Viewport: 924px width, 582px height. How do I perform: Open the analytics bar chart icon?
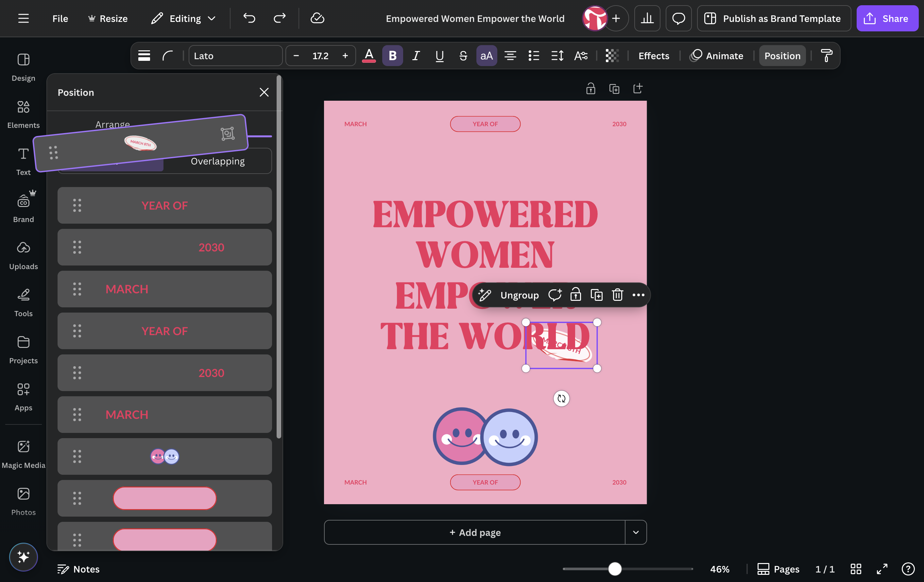click(x=647, y=18)
